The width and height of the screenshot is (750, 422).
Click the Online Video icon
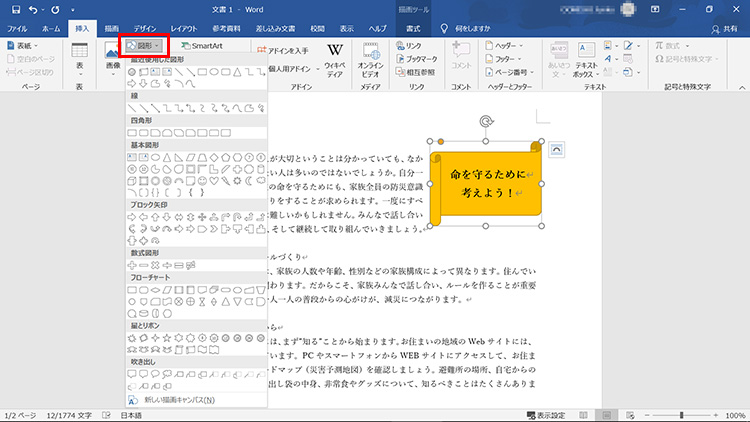tap(371, 59)
